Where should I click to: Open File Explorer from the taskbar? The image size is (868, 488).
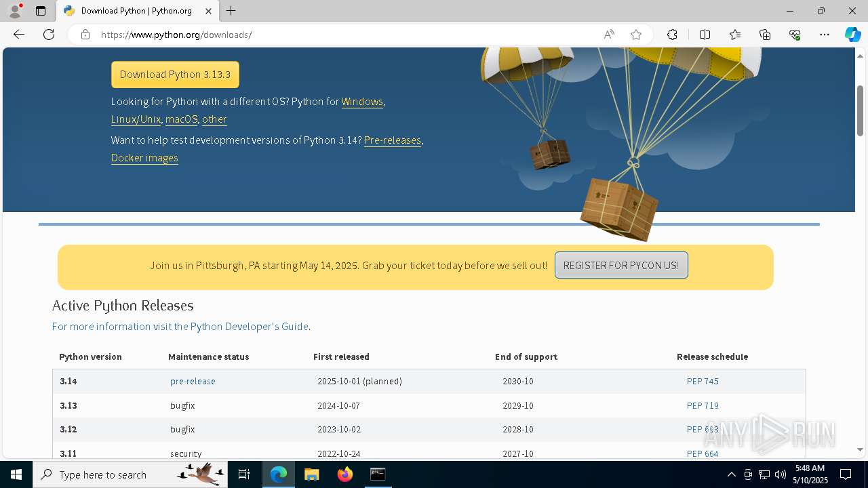tap(311, 474)
